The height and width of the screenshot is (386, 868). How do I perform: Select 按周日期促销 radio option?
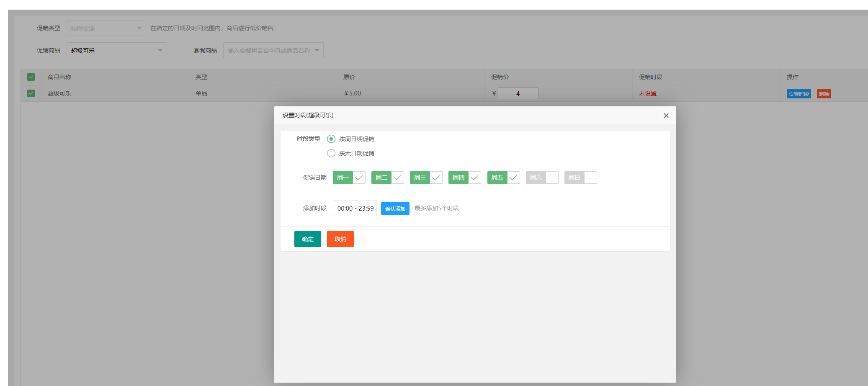(331, 139)
